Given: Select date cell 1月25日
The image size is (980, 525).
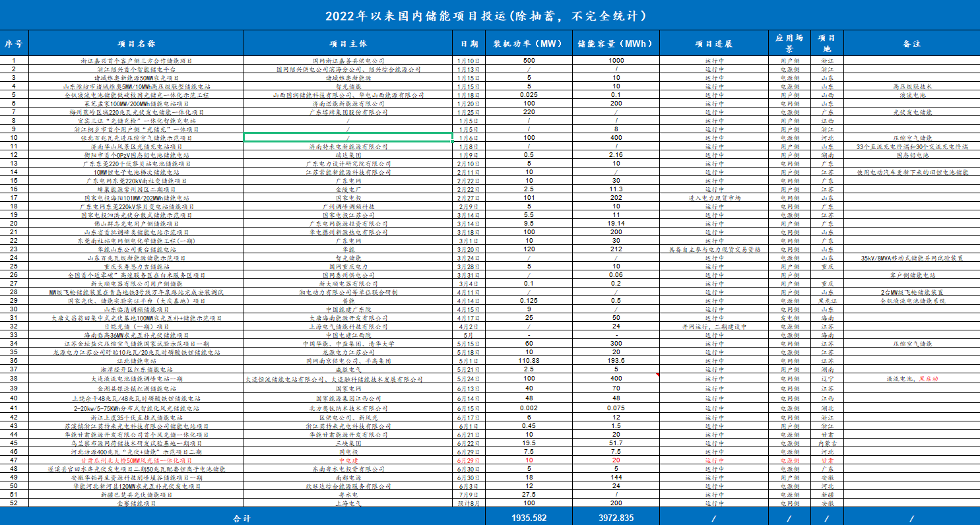Looking at the screenshot, I should click(x=469, y=112).
